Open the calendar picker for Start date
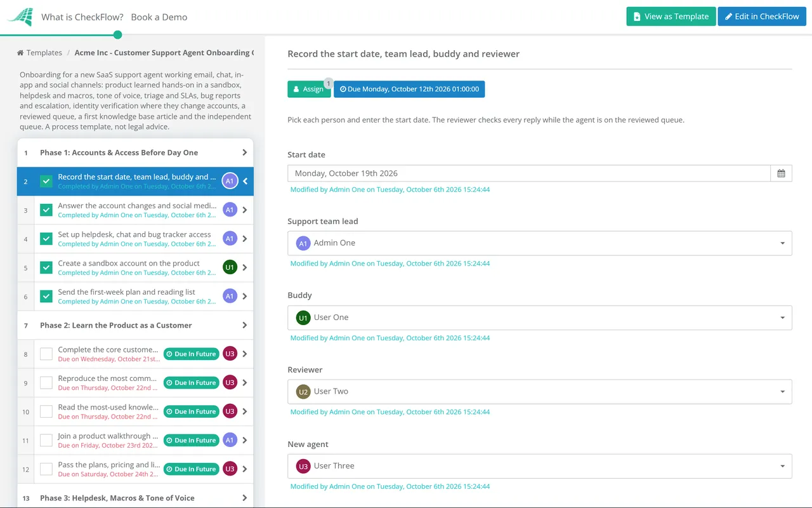Screen dimensions: 812x508 click(781, 173)
